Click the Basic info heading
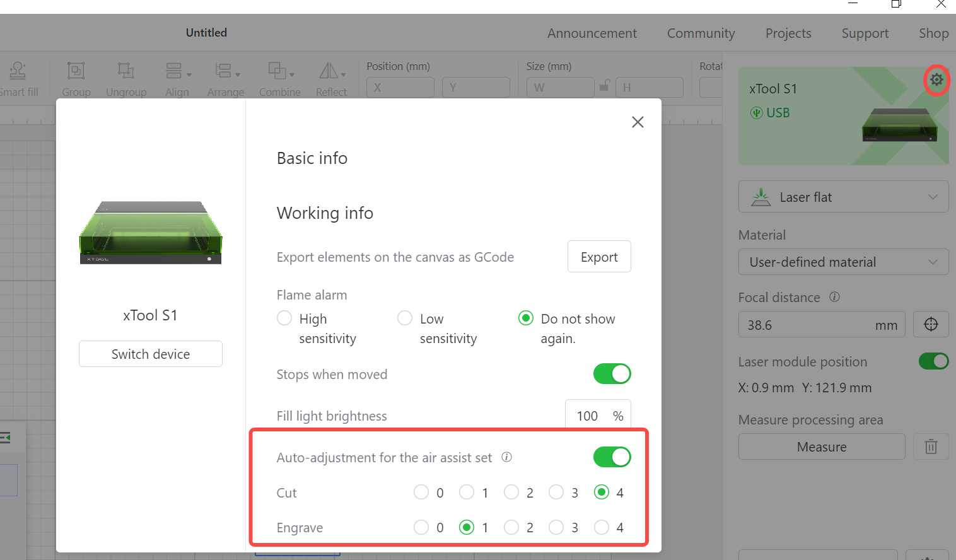This screenshot has width=956, height=560. (x=312, y=158)
